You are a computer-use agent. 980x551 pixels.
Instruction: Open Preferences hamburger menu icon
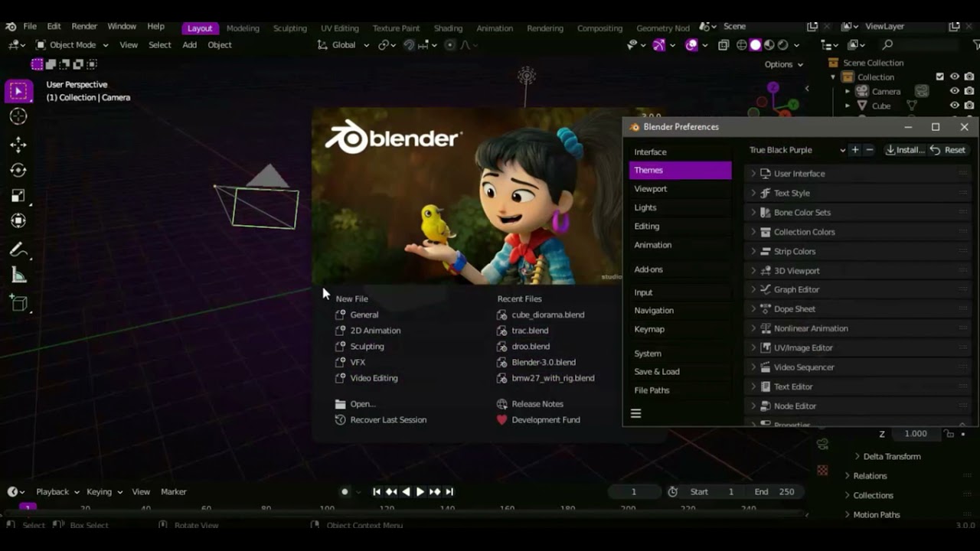[635, 413]
